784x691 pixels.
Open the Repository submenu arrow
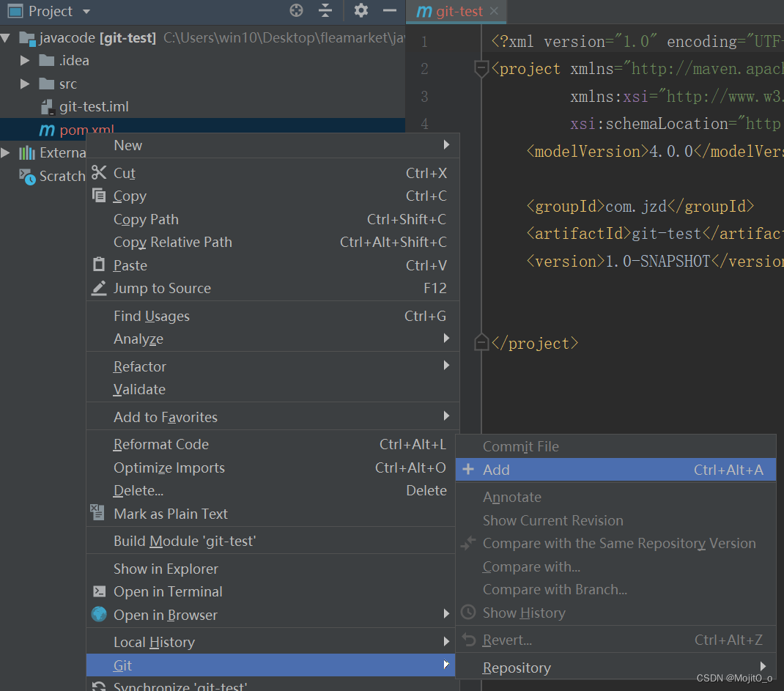point(763,667)
